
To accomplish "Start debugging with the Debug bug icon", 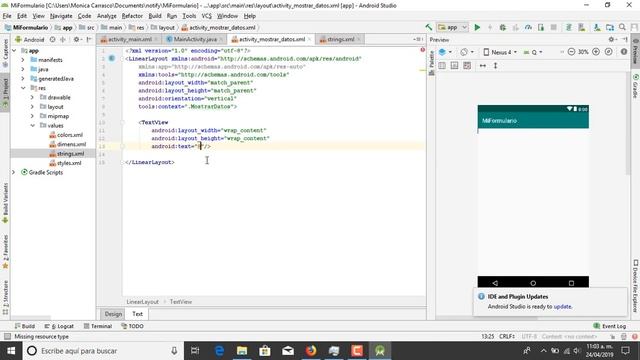I will tap(503, 27).
